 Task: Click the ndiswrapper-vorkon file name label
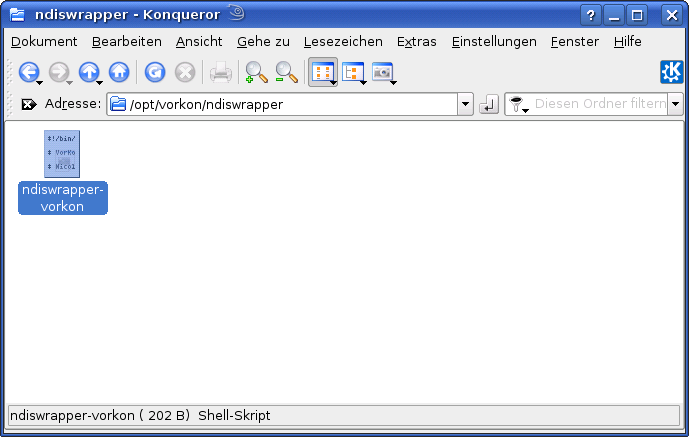pos(62,198)
